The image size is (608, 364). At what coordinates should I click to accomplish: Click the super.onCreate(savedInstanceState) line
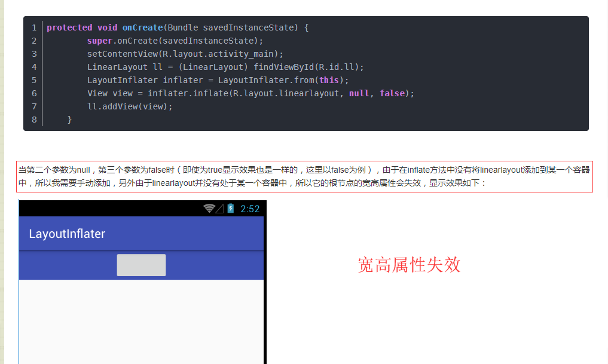(175, 41)
